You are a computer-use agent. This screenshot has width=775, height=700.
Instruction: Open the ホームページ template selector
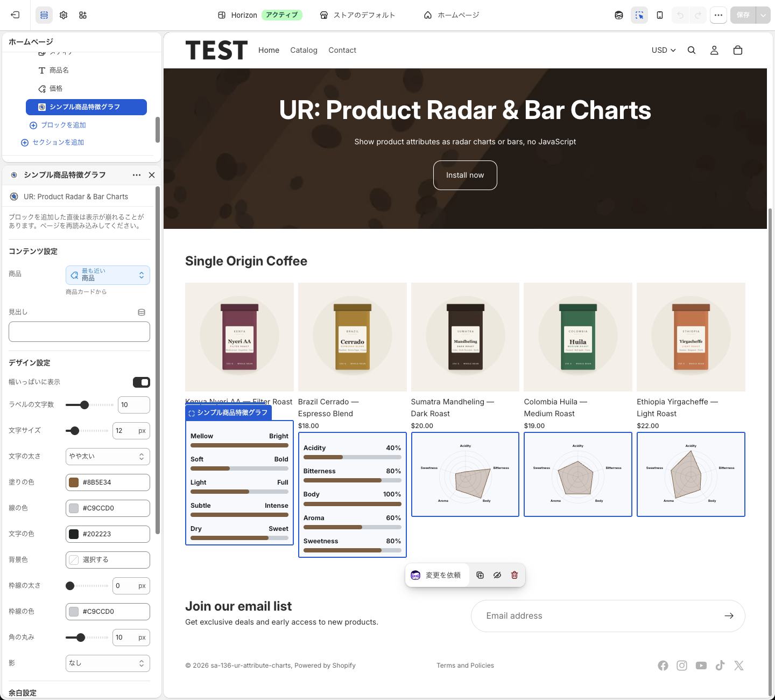coord(451,15)
